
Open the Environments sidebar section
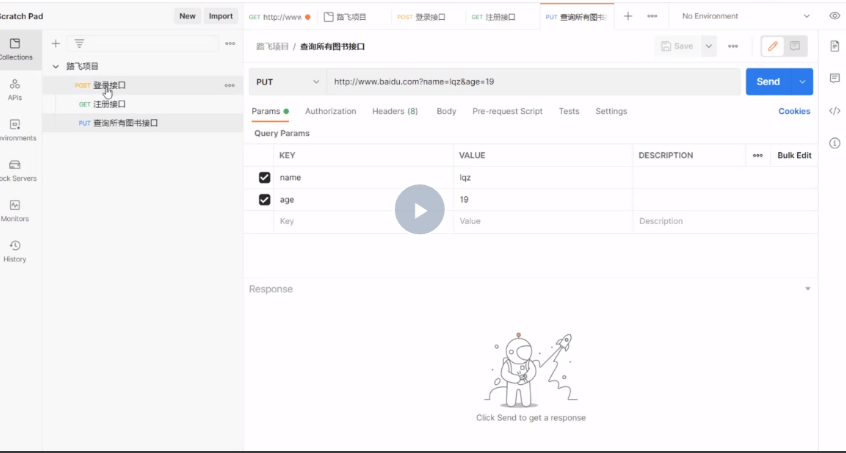pos(15,131)
